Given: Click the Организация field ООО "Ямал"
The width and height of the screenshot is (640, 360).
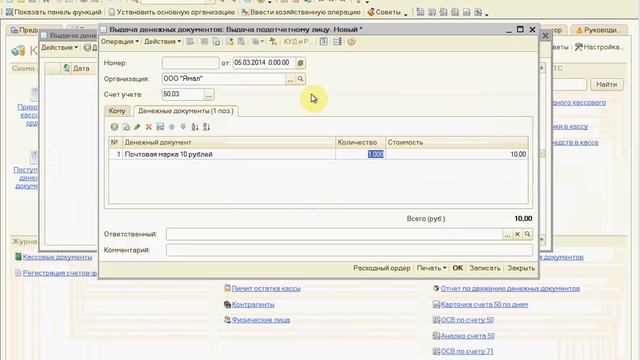Looking at the screenshot, I should click(224, 79).
